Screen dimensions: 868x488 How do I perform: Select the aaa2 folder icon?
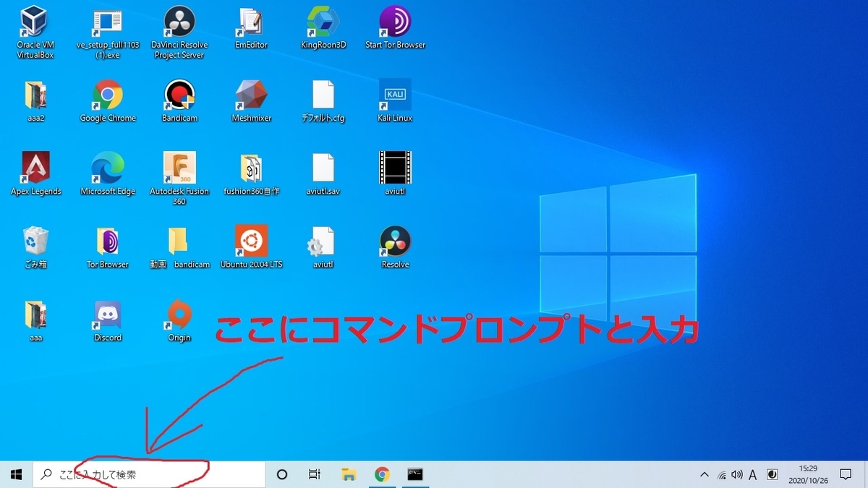tap(35, 102)
